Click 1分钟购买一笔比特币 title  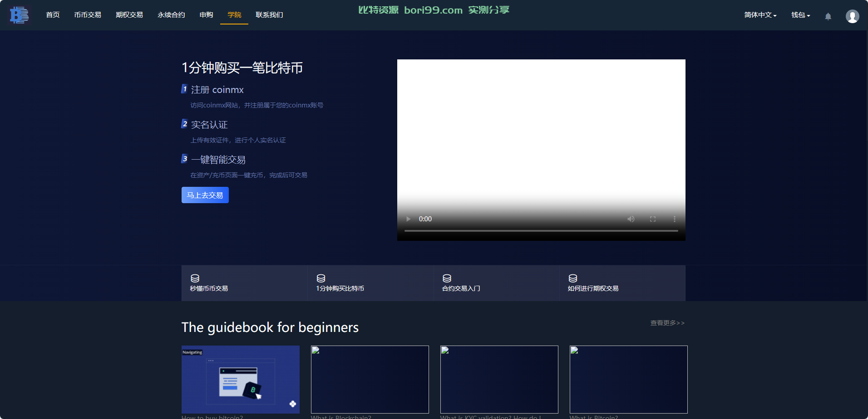click(x=242, y=68)
